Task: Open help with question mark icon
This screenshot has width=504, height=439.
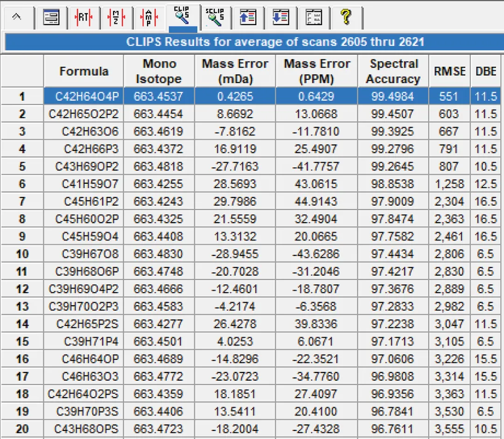Action: click(x=346, y=18)
